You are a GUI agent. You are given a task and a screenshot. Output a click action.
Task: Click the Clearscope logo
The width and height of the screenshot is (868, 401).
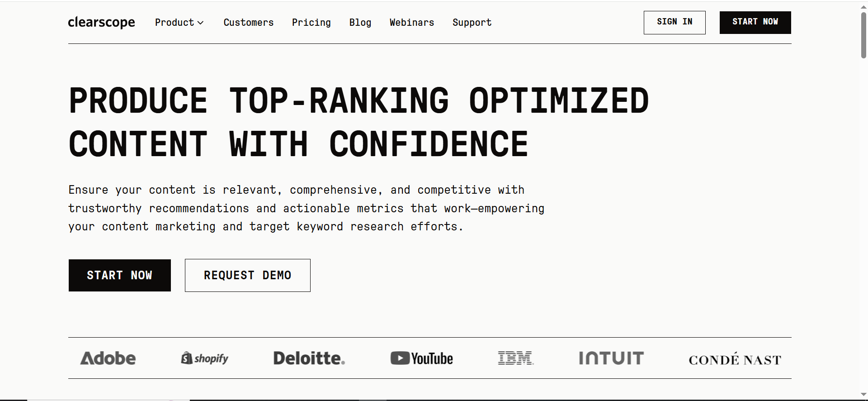101,22
